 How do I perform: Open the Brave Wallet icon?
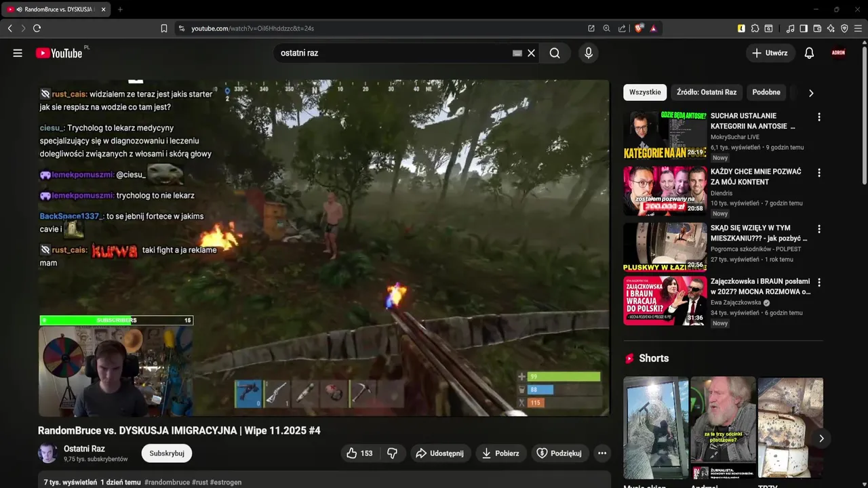coord(817,28)
